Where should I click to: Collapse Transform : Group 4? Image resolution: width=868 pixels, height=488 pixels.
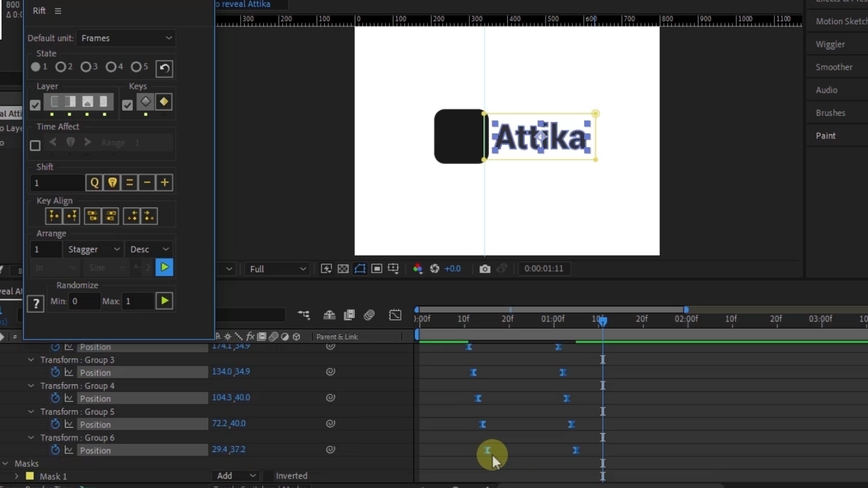point(31,386)
